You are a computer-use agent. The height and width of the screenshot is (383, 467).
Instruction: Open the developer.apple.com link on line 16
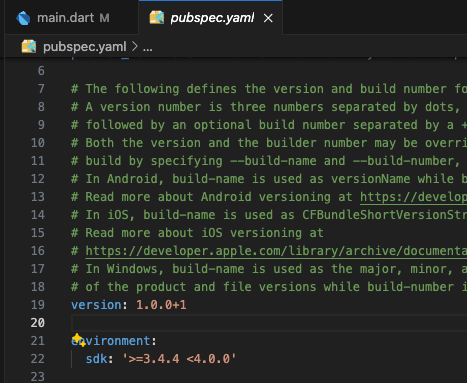(x=276, y=251)
